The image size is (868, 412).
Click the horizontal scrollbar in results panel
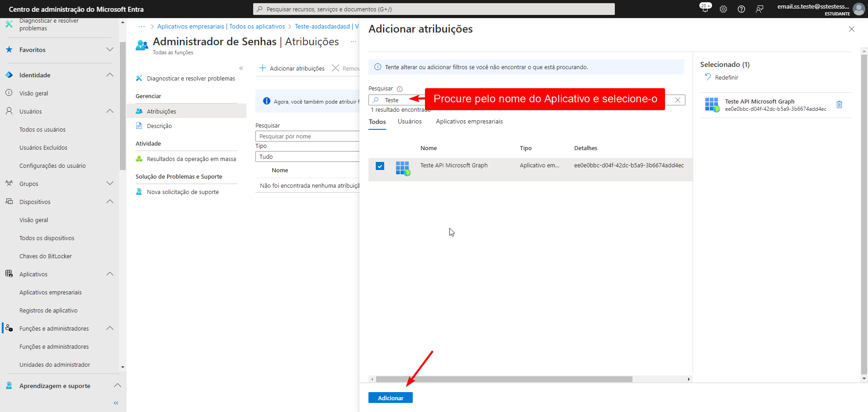point(504,379)
